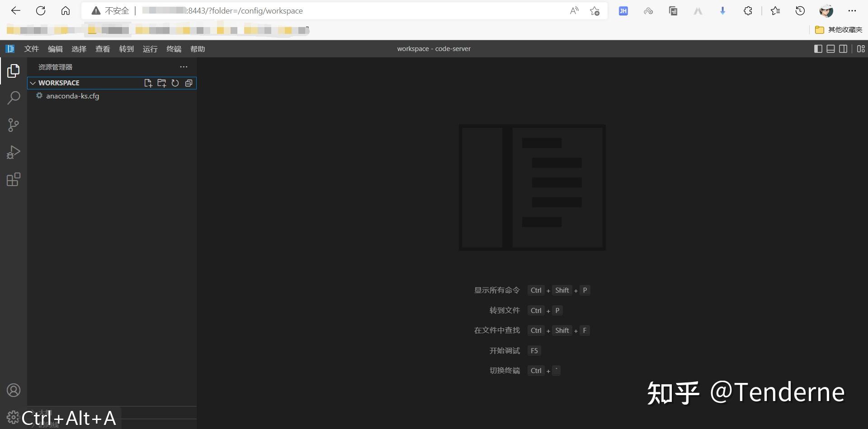This screenshot has height=429, width=868.
Task: Refresh the Explorer file list
Action: click(x=175, y=83)
